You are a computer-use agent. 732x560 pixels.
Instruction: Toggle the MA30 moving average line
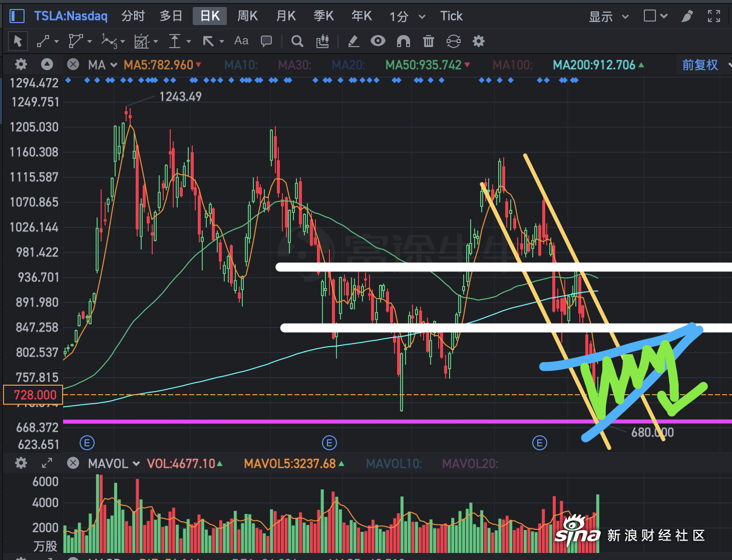coord(295,65)
